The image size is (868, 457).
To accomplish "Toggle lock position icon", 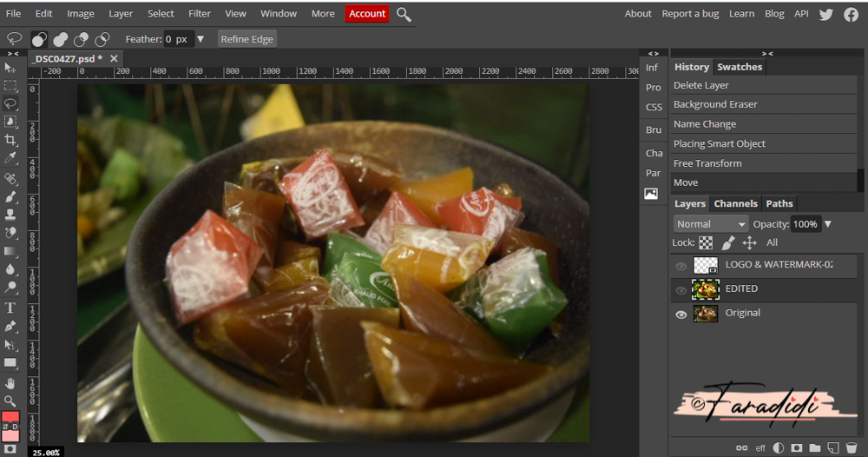I will point(750,242).
